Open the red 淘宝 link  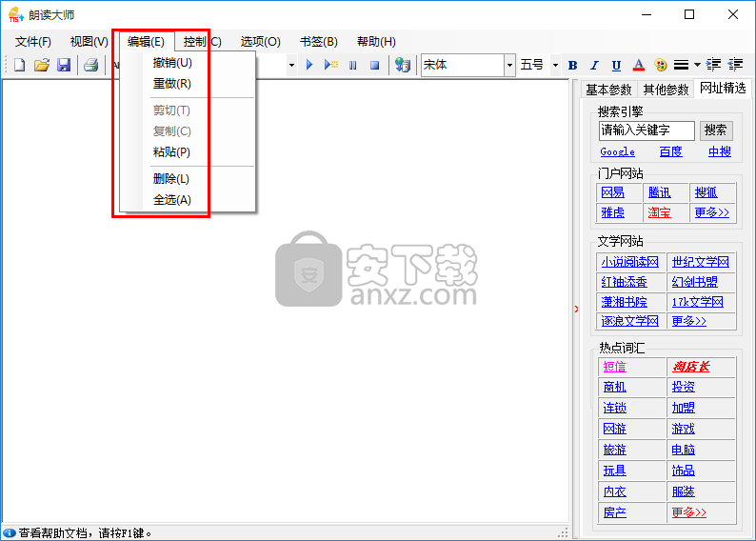pyautogui.click(x=659, y=212)
